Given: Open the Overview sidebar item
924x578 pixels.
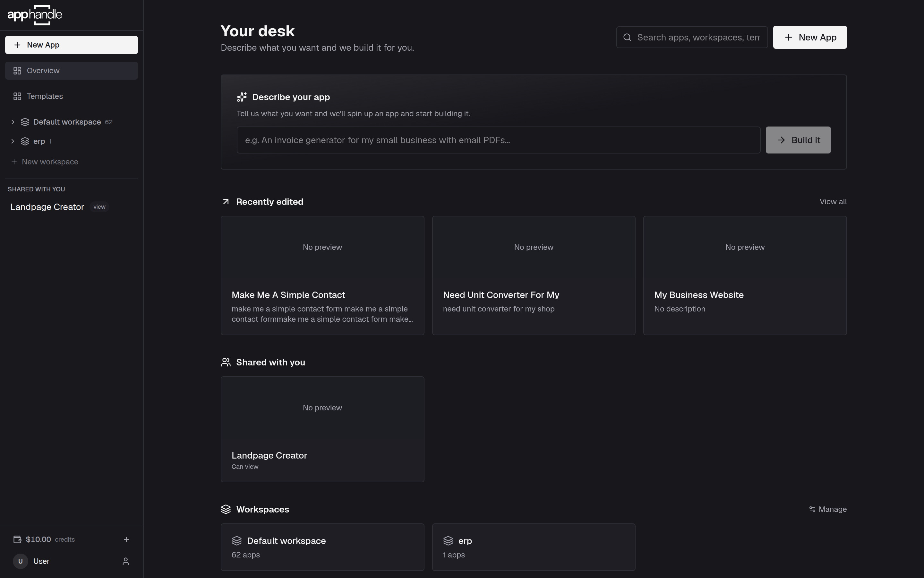Looking at the screenshot, I should [72, 71].
